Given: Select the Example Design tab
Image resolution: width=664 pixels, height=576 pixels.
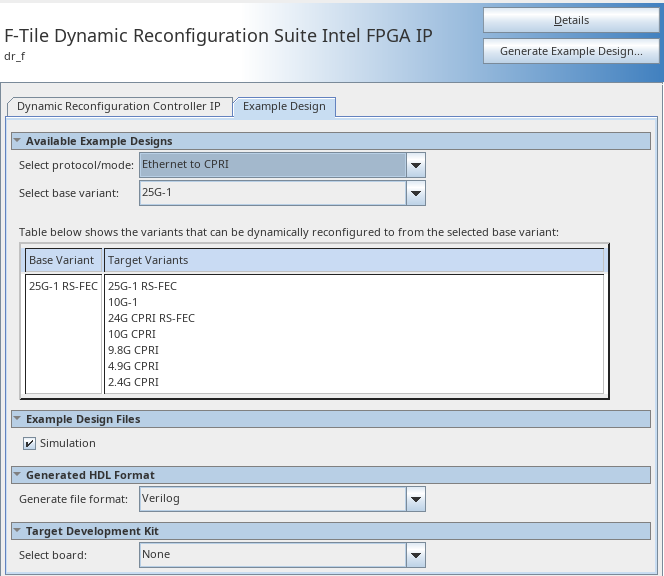Looking at the screenshot, I should (284, 106).
